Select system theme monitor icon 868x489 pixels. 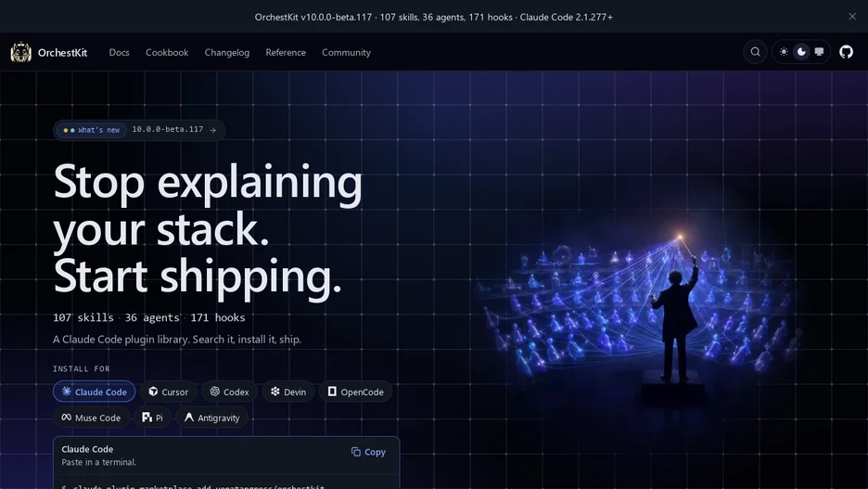point(819,52)
